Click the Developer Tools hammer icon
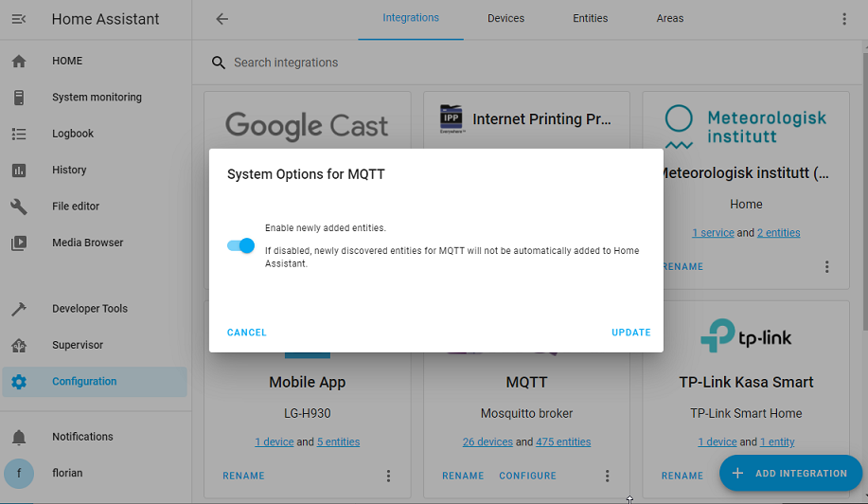This screenshot has width=868, height=504. pyautogui.click(x=19, y=309)
